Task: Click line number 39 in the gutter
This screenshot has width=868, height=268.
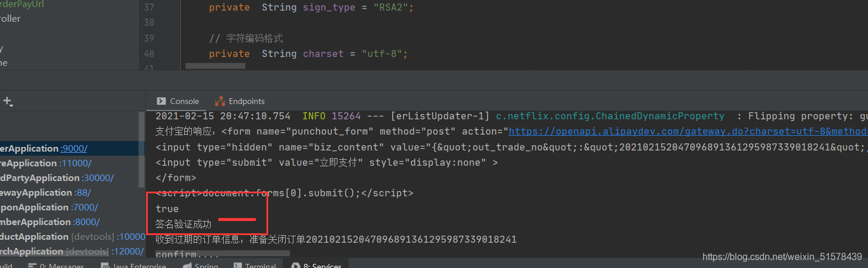Action: (x=148, y=38)
